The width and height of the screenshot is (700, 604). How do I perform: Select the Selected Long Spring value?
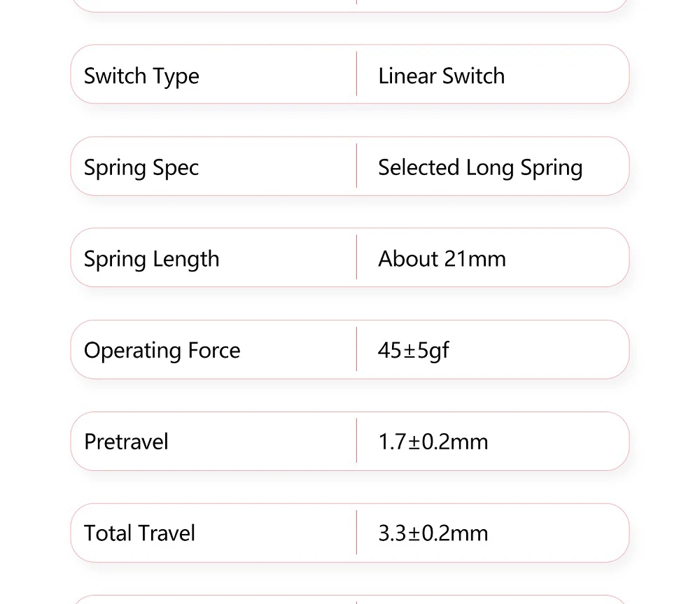[x=480, y=167]
